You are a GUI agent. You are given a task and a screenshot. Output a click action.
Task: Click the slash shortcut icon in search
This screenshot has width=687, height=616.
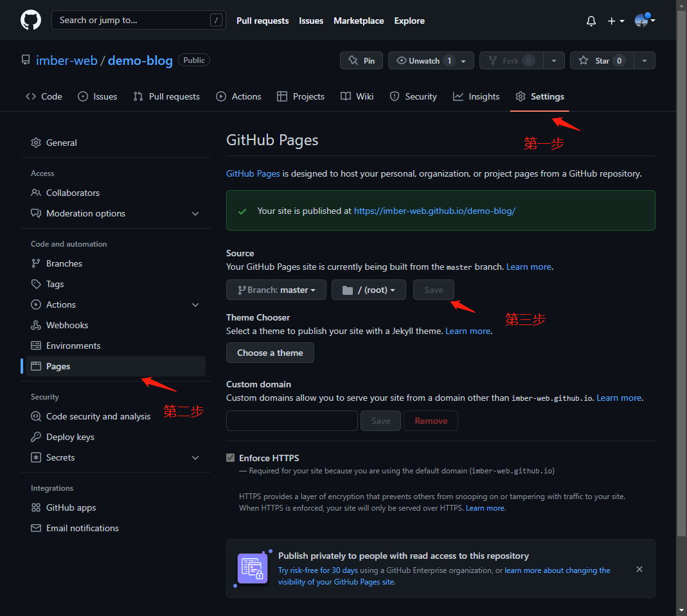(x=216, y=20)
